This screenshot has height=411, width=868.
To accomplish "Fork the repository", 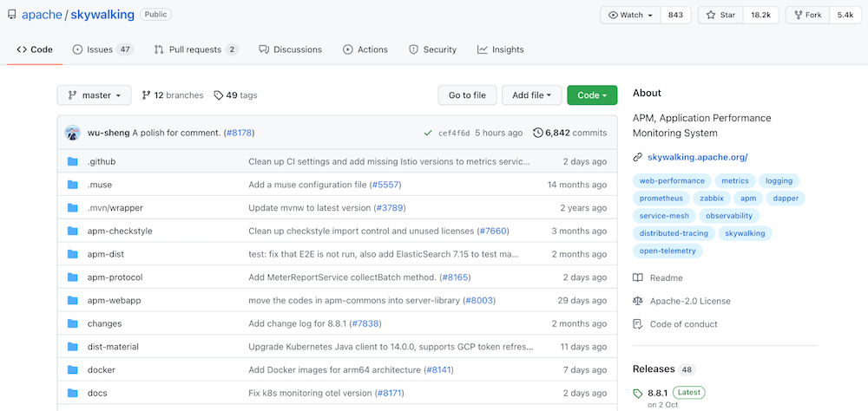I will 809,15.
